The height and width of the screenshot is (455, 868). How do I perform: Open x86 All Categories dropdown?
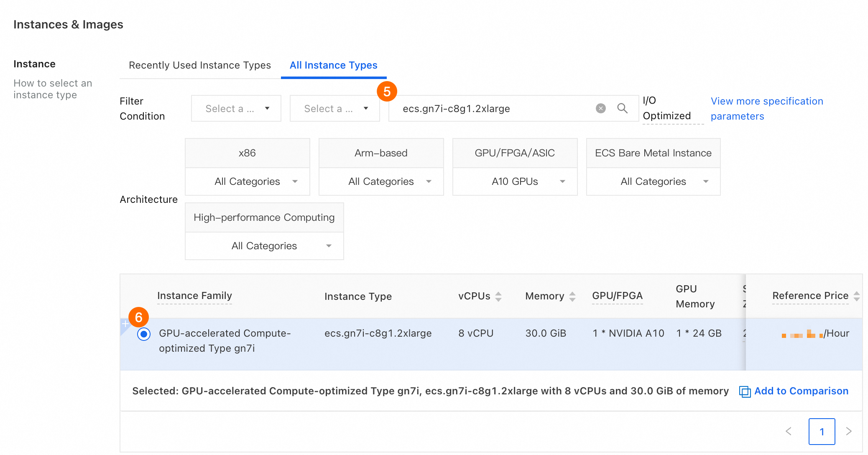click(248, 181)
